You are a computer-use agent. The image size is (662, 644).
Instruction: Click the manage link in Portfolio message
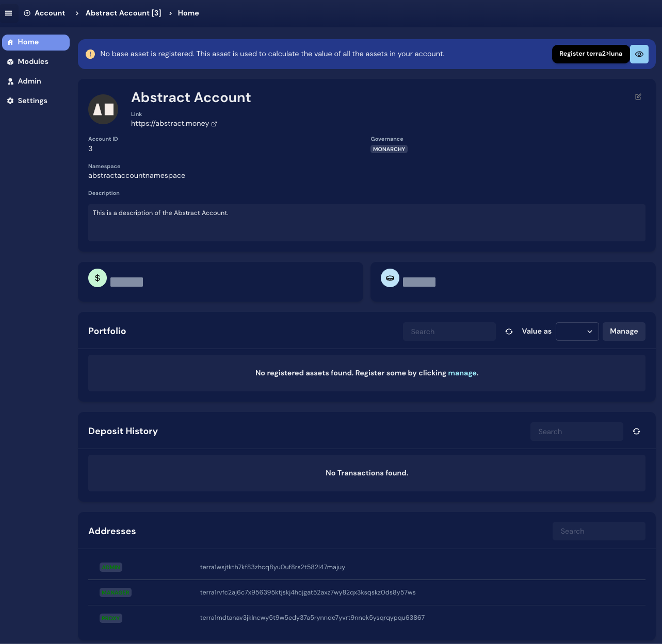point(462,373)
